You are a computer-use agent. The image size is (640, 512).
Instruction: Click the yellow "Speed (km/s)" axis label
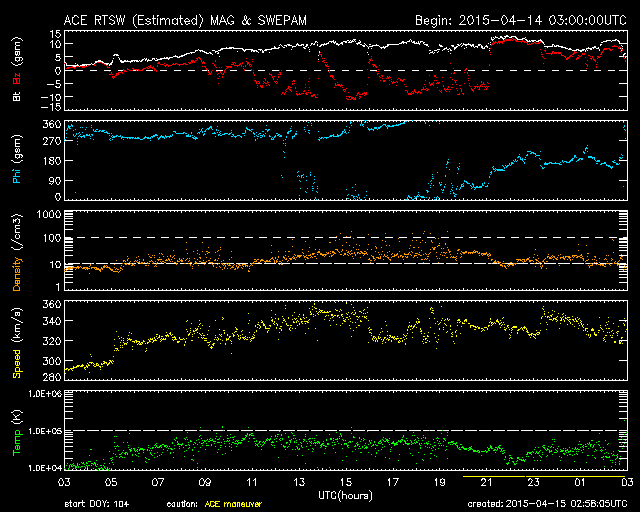[17, 343]
